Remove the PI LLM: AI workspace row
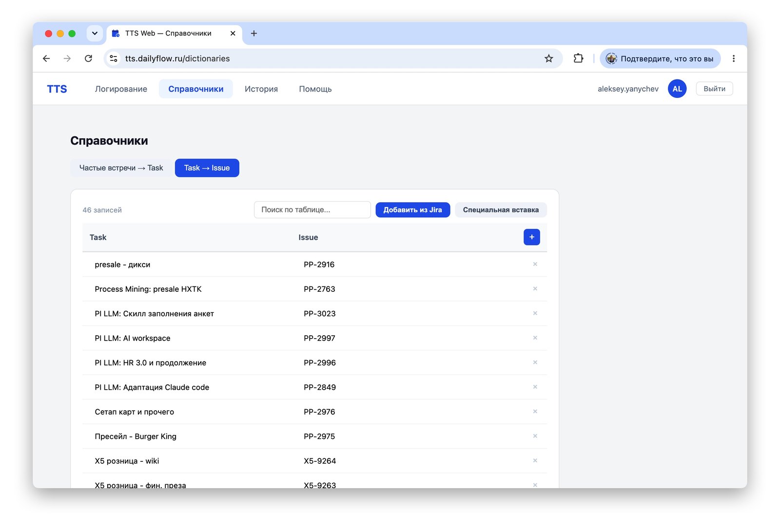This screenshot has width=780, height=532. (535, 338)
